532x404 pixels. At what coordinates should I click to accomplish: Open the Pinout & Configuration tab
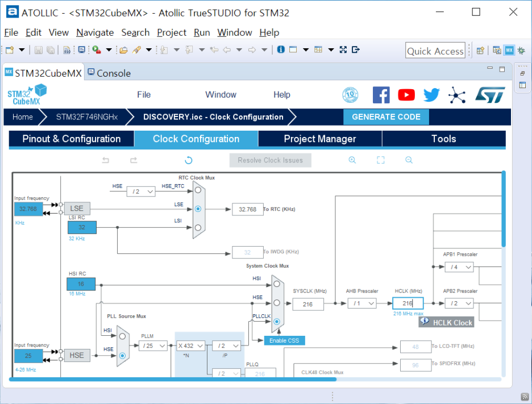[72, 139]
